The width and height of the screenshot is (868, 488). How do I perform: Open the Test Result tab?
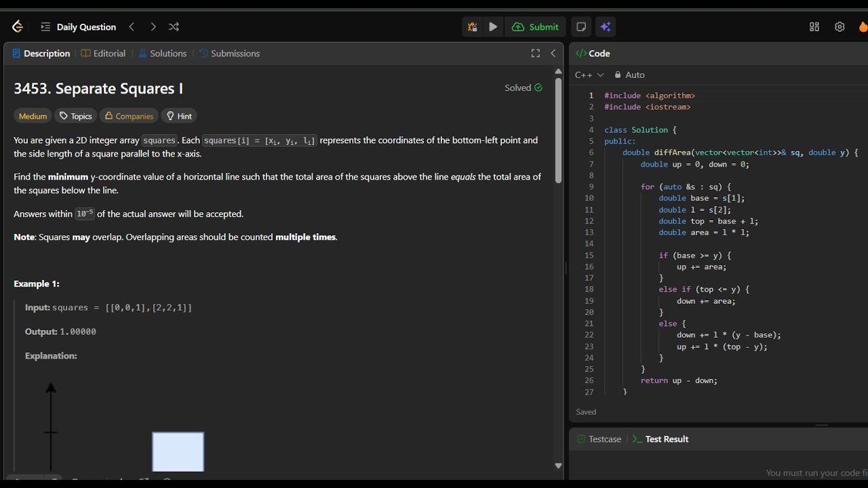[660, 439]
